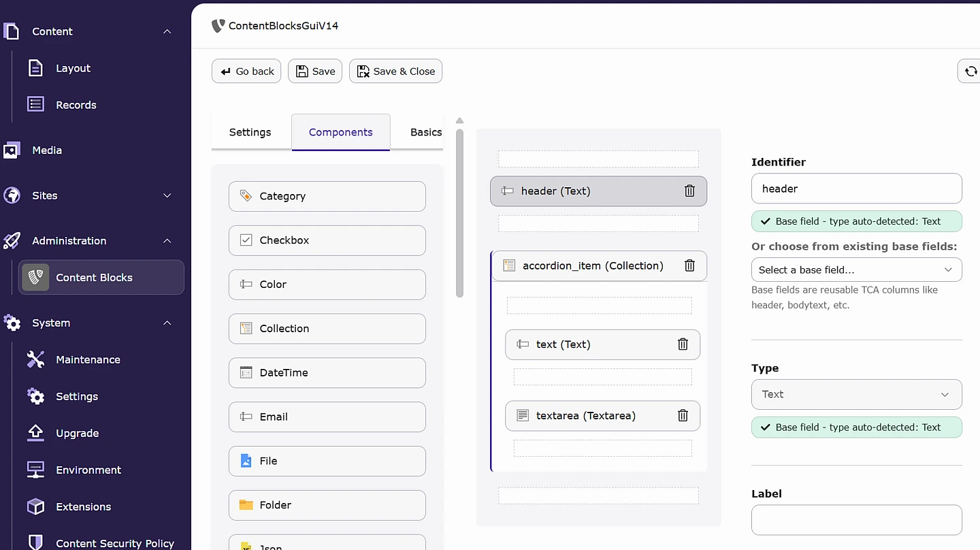980x550 pixels.
Task: Add a Color component
Action: click(x=327, y=285)
